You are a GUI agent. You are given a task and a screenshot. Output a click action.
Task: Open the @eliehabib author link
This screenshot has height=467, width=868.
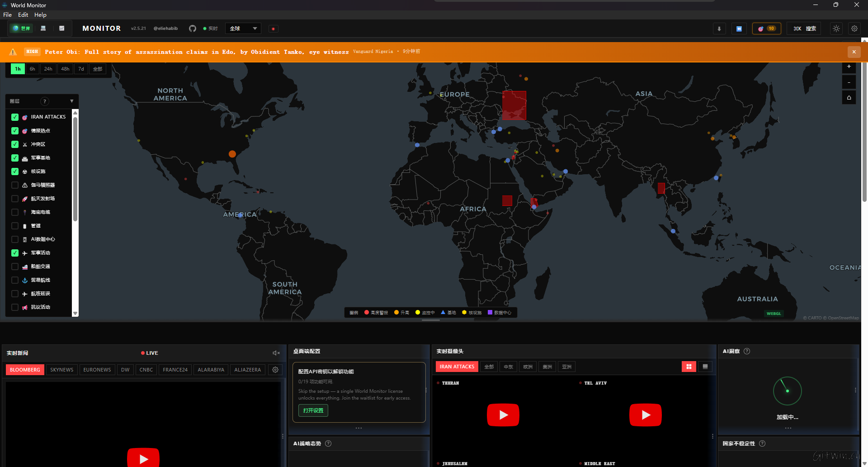(x=165, y=29)
